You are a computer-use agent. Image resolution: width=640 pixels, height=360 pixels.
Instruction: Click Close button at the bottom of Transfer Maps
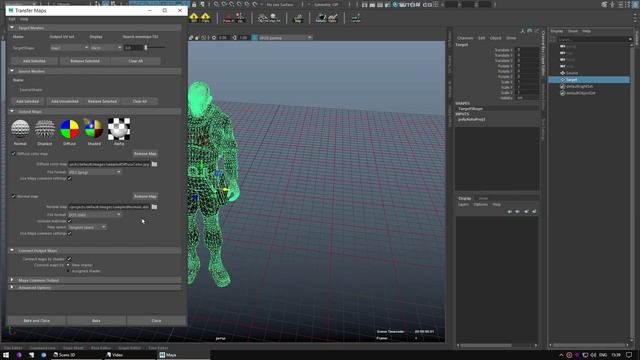[156, 321]
